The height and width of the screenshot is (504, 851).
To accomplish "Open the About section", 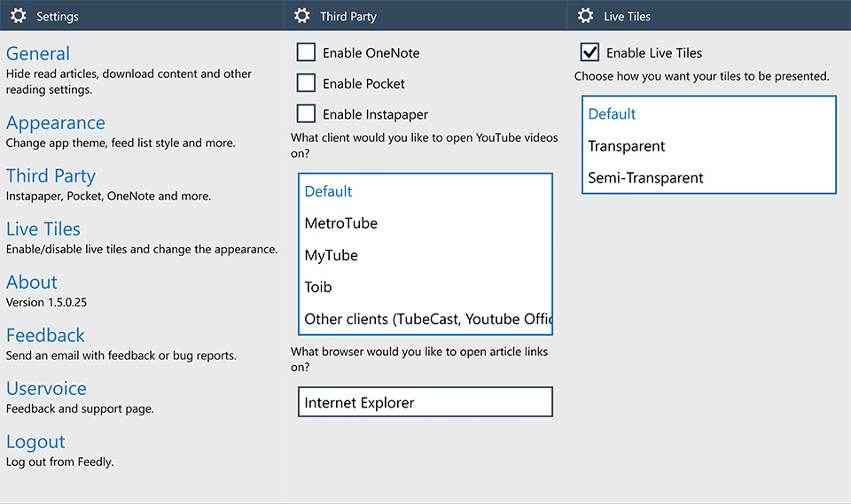I will click(x=32, y=283).
